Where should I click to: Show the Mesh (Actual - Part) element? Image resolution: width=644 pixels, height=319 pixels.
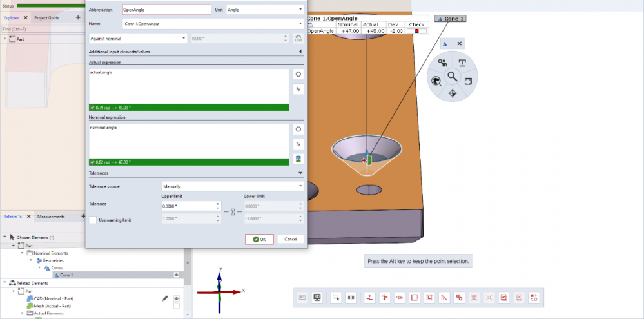[176, 306]
